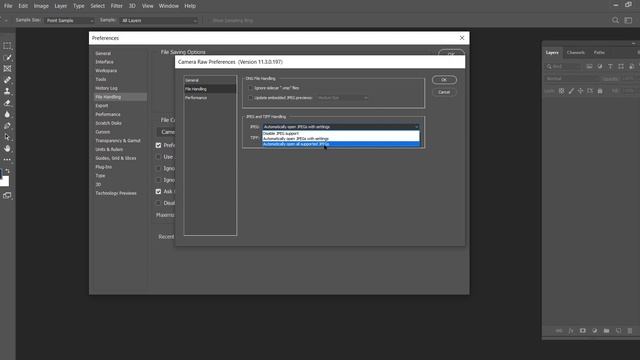Click the create new layer icon
The image size is (640, 360).
(618, 331)
